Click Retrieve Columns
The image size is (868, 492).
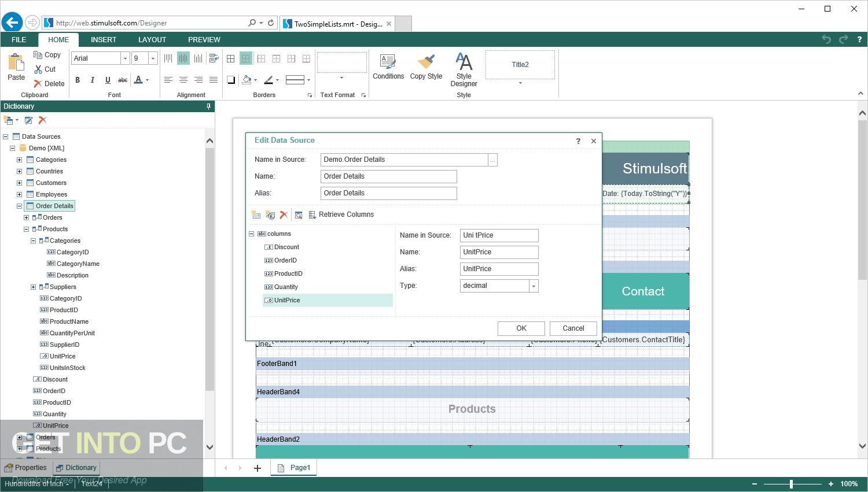point(341,214)
